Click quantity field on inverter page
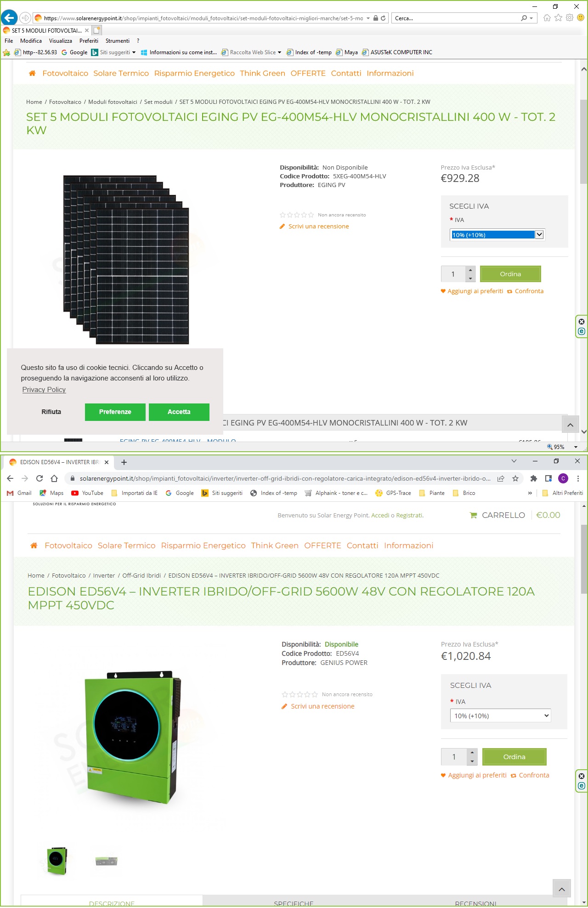This screenshot has width=588, height=908. coord(454,757)
